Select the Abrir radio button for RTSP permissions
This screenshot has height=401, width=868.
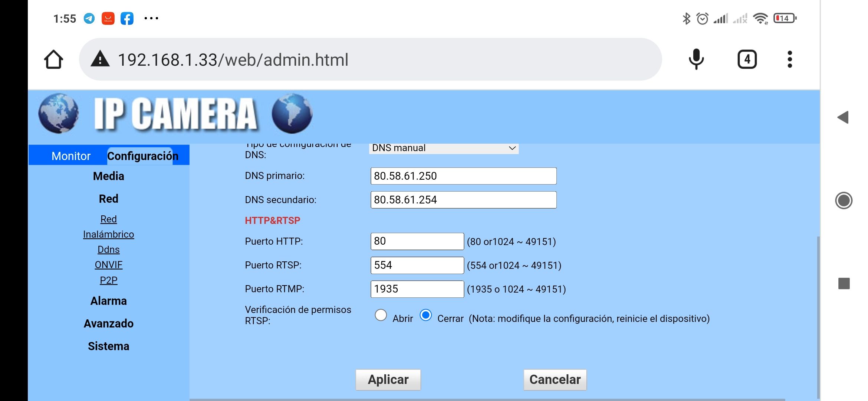coord(381,315)
